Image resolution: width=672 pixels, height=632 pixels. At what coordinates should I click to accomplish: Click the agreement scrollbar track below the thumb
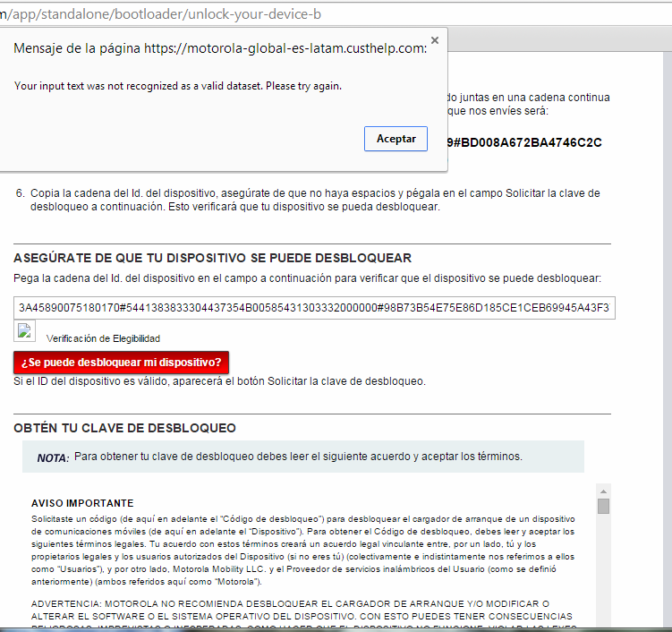[x=603, y=573]
